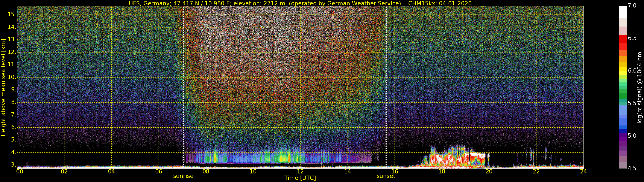This screenshot has width=644, height=182.
Task: Click the colorbar value '6.5'
Action: tap(632, 38)
